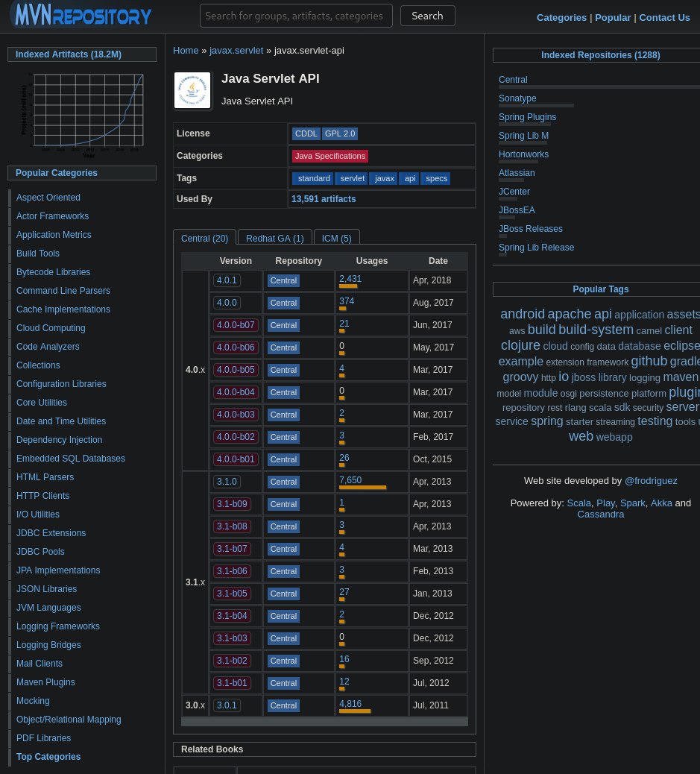Open the Scala powered-by link
Screen dimensions: 700x774
pyautogui.click(x=578, y=503)
